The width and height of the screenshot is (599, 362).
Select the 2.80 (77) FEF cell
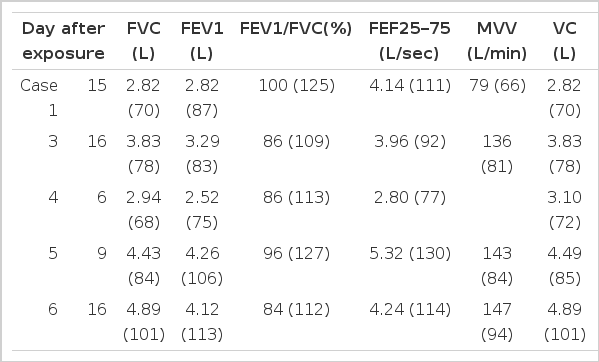point(410,197)
